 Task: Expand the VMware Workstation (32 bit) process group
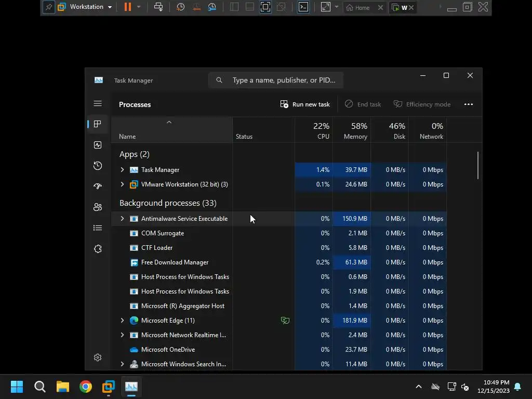coord(123,184)
